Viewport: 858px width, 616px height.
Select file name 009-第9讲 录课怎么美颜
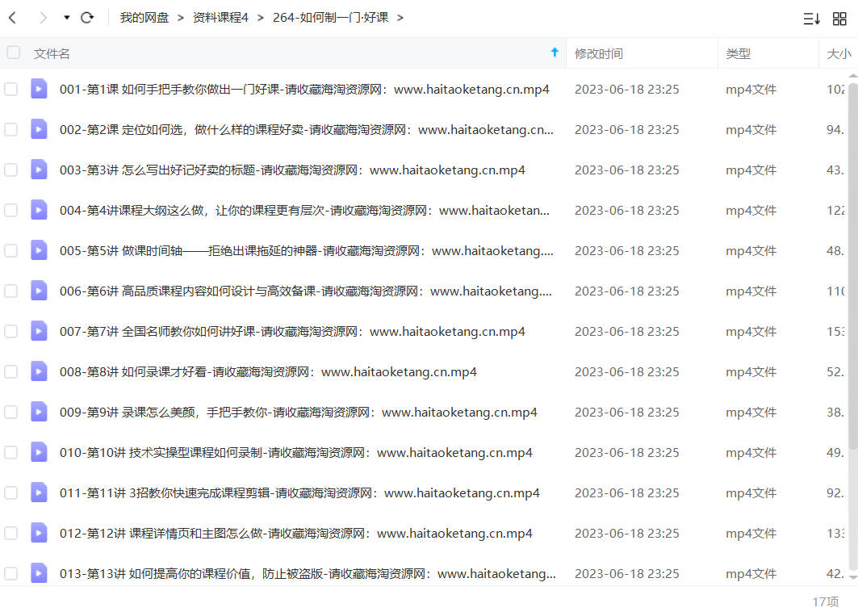(298, 413)
